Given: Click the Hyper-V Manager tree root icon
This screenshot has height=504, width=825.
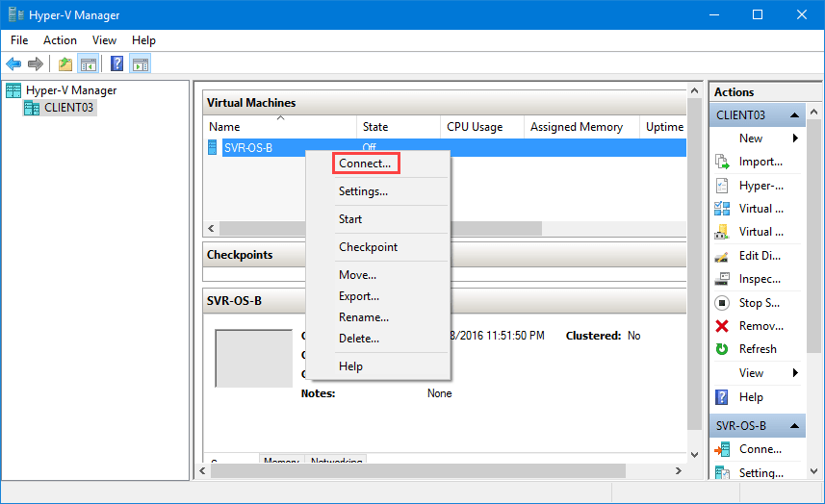Looking at the screenshot, I should tap(13, 90).
